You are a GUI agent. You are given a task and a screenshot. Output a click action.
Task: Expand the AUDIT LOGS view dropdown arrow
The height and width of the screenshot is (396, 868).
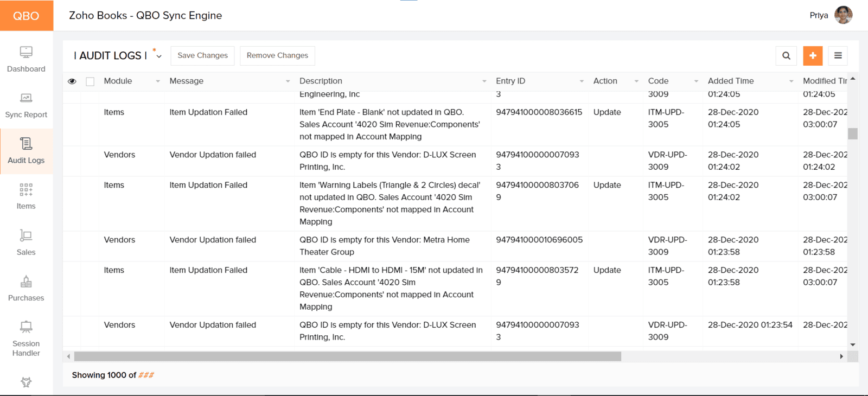159,56
